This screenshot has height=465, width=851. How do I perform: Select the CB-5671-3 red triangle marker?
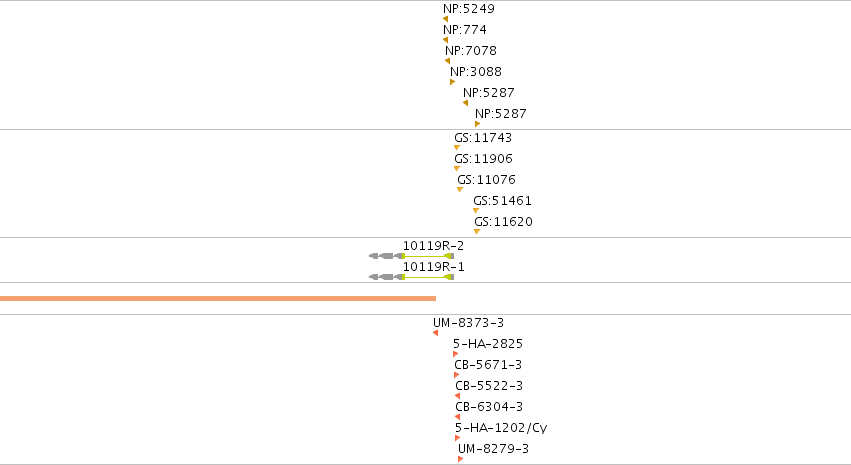456,375
